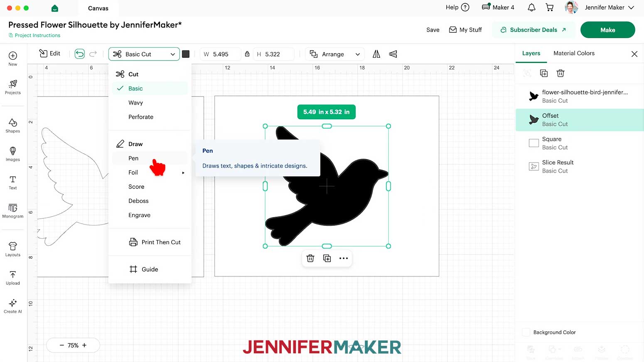Open Project Instructions link

click(x=34, y=35)
